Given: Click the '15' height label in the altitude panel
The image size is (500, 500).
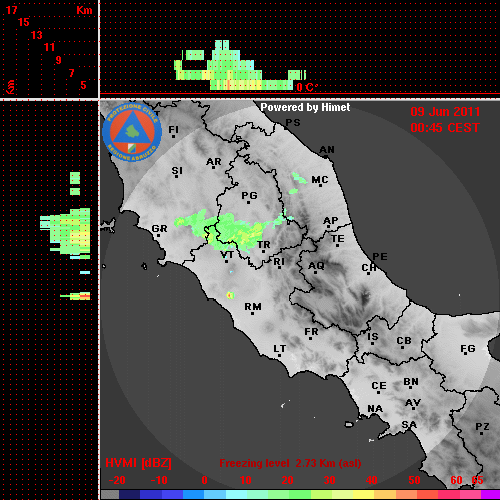Looking at the screenshot, I should click(24, 22).
